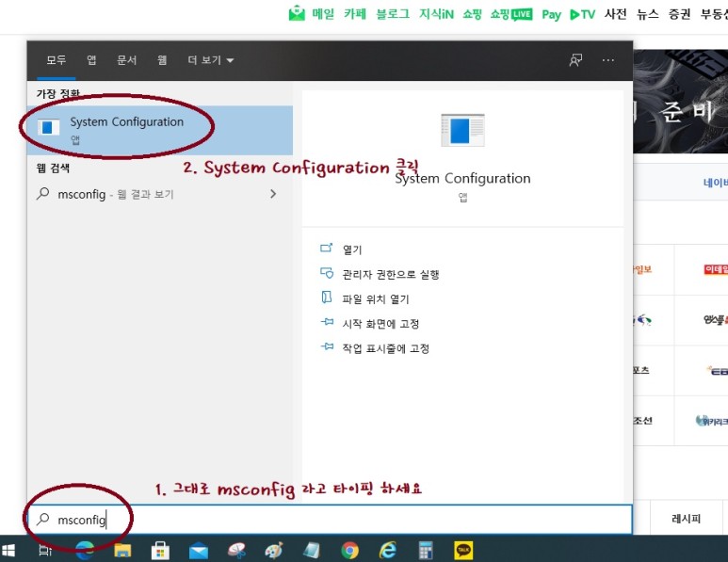The image size is (728, 562).
Task: Select the 모두 search filter tab
Action: pos(57,60)
